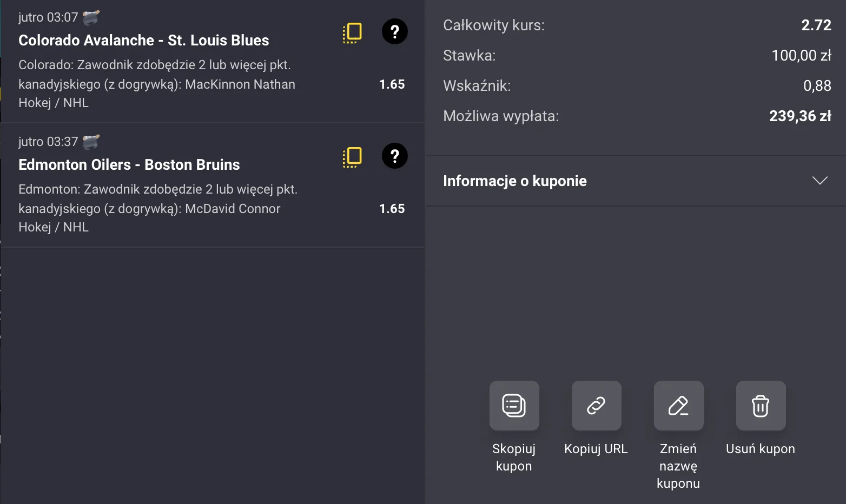Click the yellow bet builder icon for Colorado match

point(352,32)
